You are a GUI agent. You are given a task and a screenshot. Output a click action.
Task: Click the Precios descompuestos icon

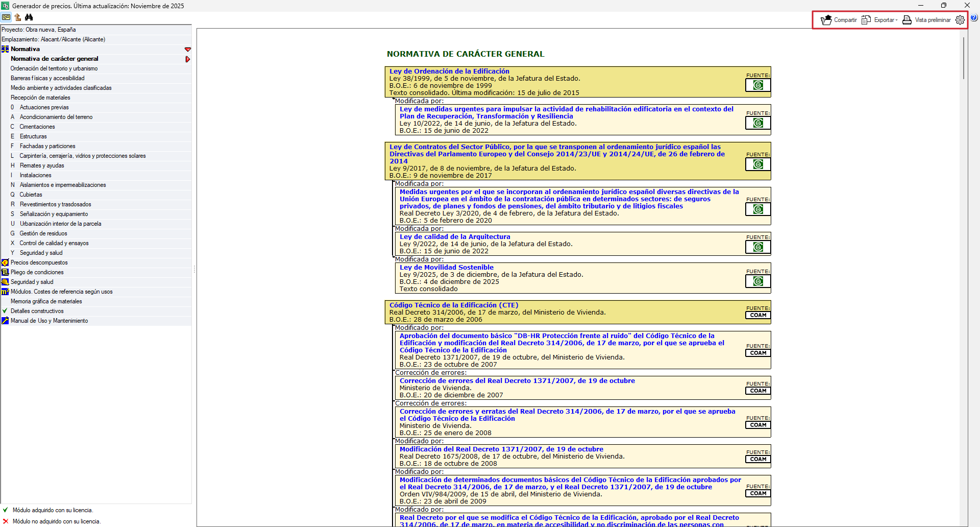pos(5,262)
